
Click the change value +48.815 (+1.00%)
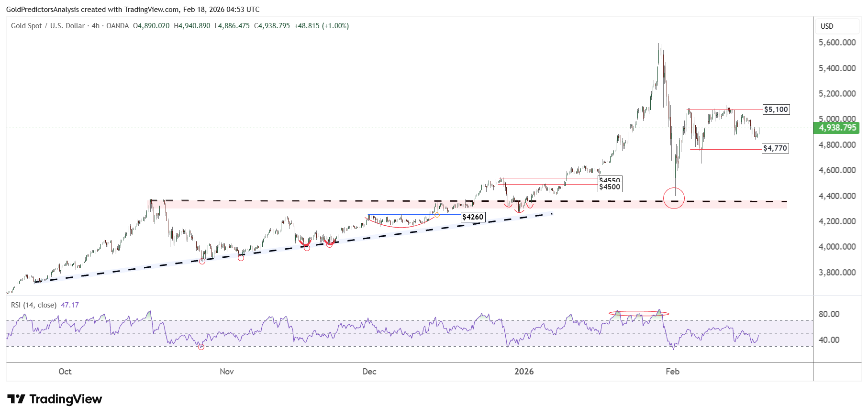[x=322, y=26]
